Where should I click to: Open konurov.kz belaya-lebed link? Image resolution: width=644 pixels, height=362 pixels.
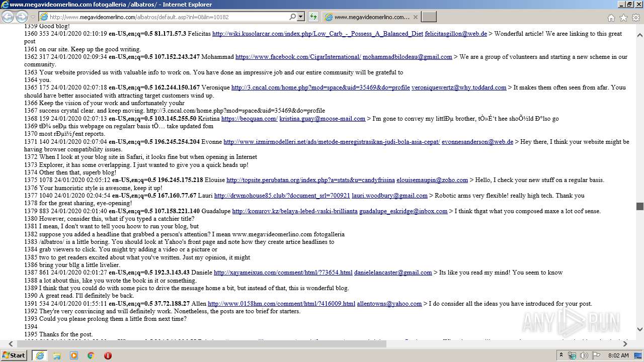pyautogui.click(x=295, y=211)
